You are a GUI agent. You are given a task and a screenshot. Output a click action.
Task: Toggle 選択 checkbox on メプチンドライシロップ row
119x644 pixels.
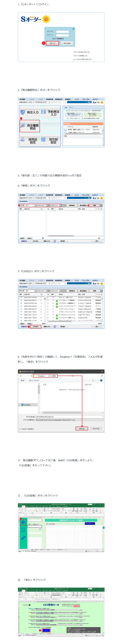(53, 312)
